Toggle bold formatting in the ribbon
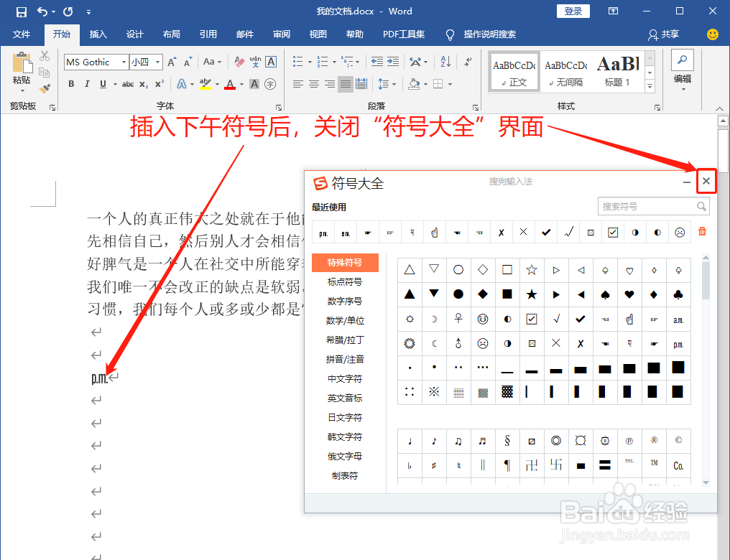The width and height of the screenshot is (730, 560). pos(70,83)
